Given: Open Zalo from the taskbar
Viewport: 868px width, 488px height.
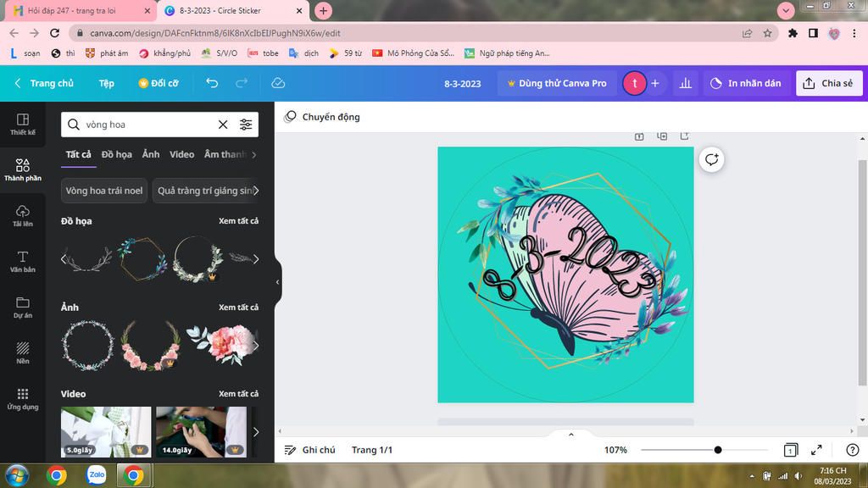Looking at the screenshot, I should [x=97, y=474].
